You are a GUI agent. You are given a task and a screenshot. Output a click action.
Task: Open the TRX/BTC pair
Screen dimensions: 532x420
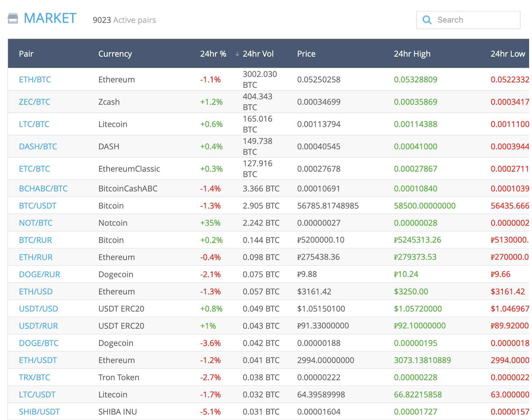[35, 377]
